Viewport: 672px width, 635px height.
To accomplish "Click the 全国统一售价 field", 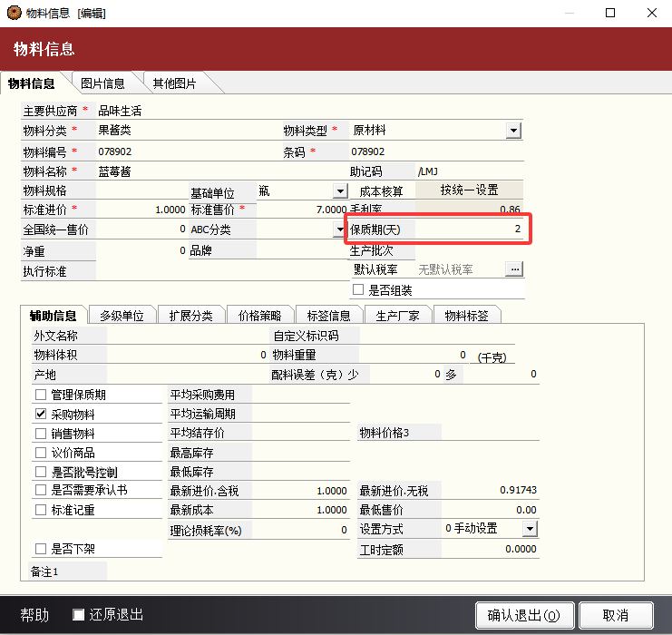I will click(x=141, y=229).
